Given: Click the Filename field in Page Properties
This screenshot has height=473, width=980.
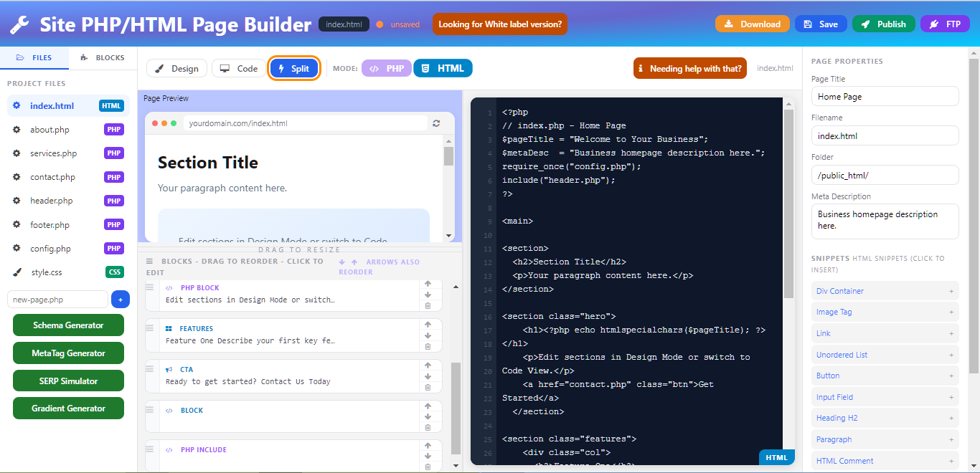Looking at the screenshot, I should coord(885,135).
